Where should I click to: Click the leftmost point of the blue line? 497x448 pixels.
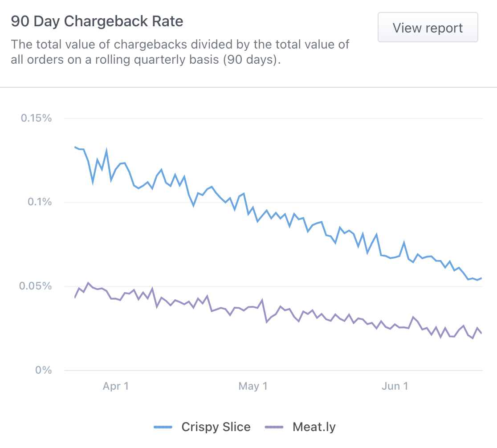point(75,147)
